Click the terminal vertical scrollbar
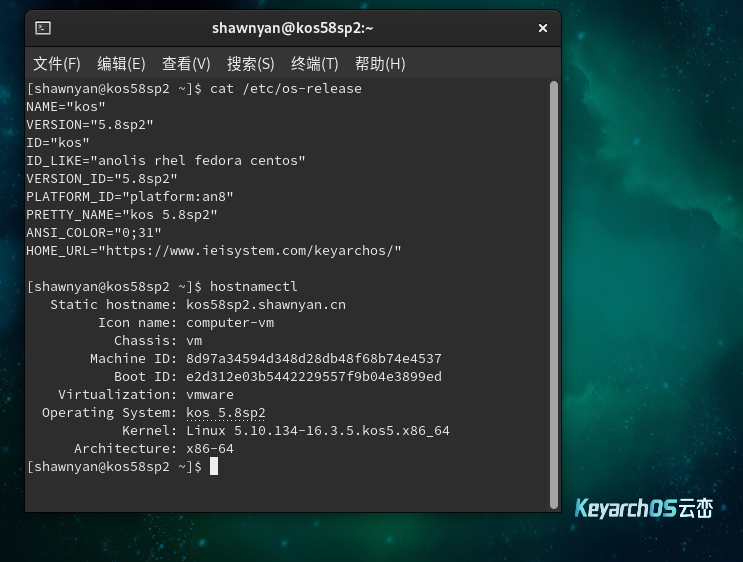Viewport: 743px width, 562px height. (x=553, y=295)
